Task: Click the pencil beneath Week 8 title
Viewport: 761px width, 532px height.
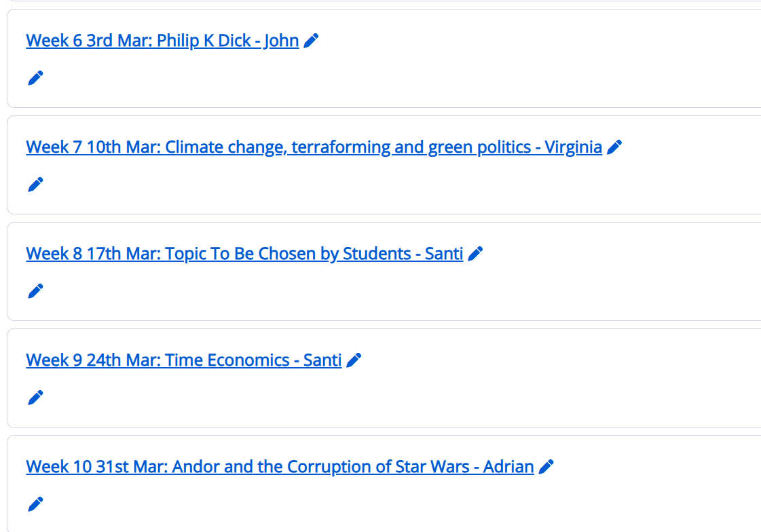Action: click(36, 291)
